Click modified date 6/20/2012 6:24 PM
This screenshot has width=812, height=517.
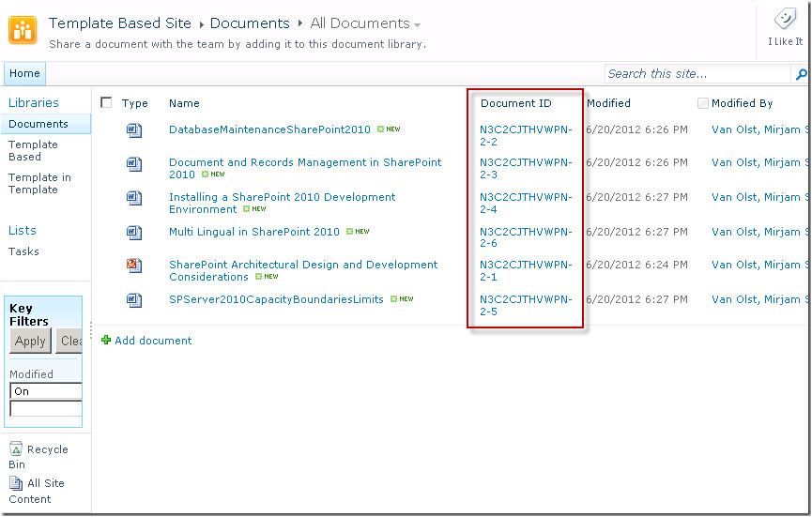[x=637, y=265]
